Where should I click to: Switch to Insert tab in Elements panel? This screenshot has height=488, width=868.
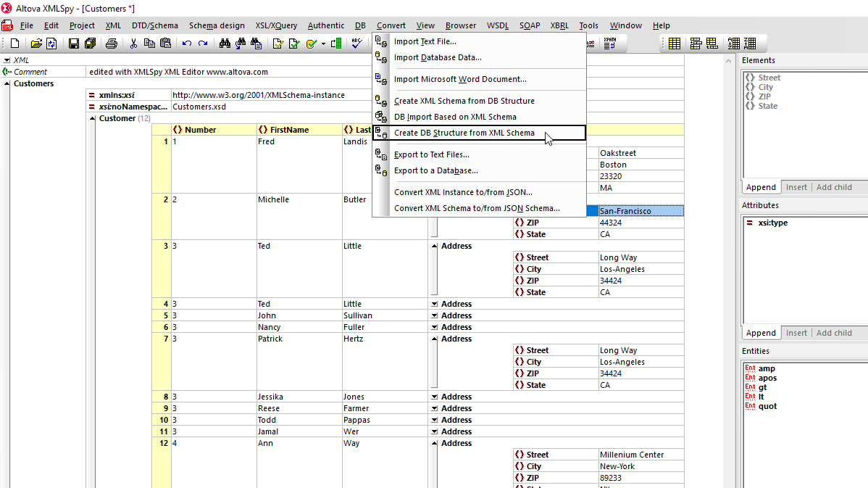click(x=796, y=187)
